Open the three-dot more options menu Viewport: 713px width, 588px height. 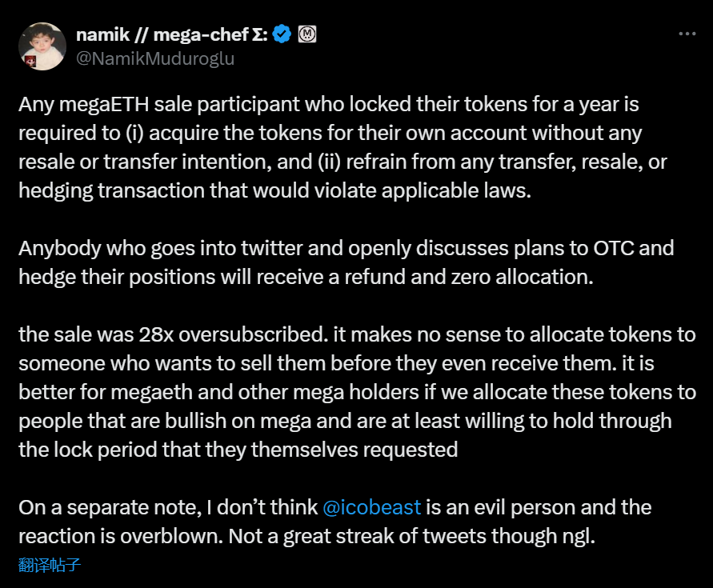tap(687, 34)
